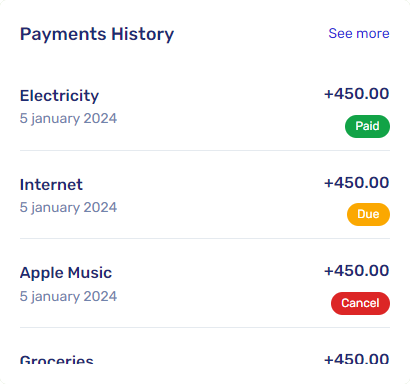Open the See more link
Screen dimensions: 410x384
(x=359, y=33)
